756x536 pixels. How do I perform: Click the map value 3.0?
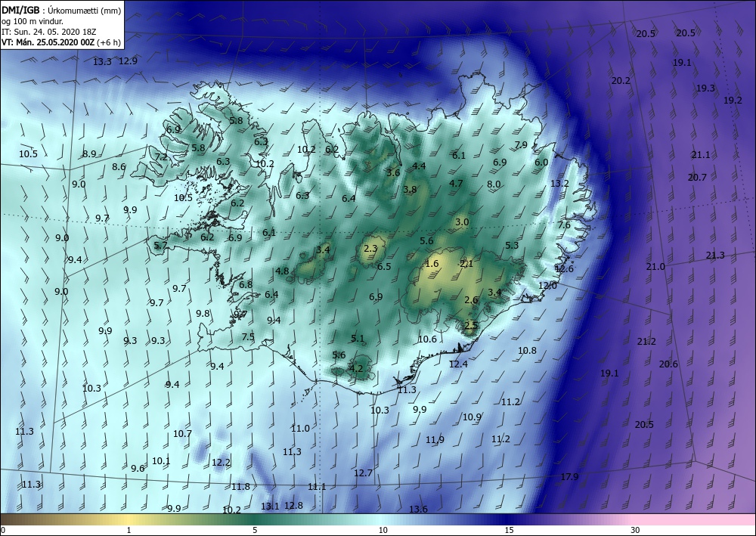click(x=462, y=222)
